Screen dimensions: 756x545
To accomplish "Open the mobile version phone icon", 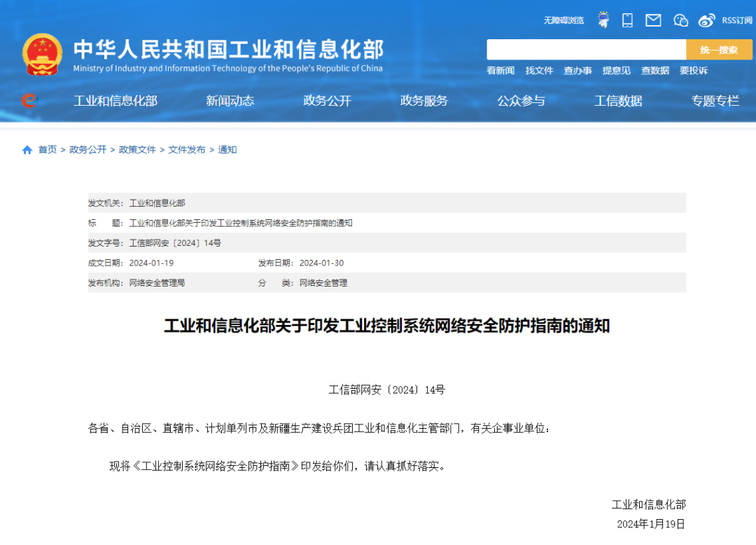I will click(627, 20).
